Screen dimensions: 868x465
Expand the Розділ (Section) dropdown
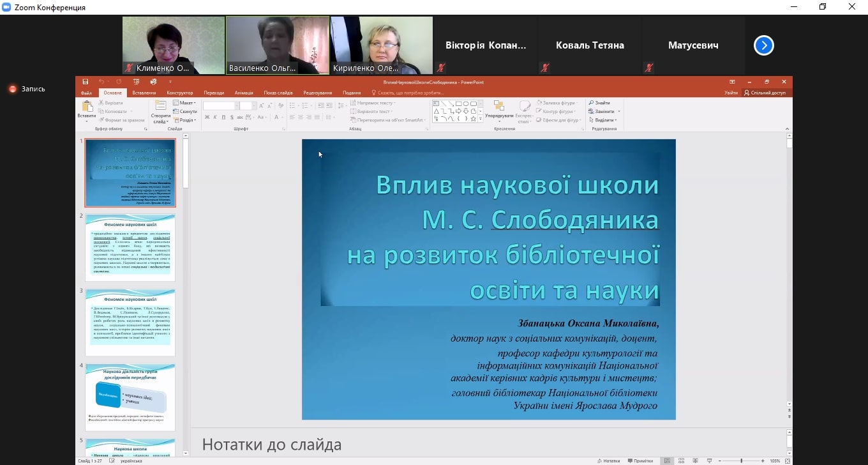(186, 120)
